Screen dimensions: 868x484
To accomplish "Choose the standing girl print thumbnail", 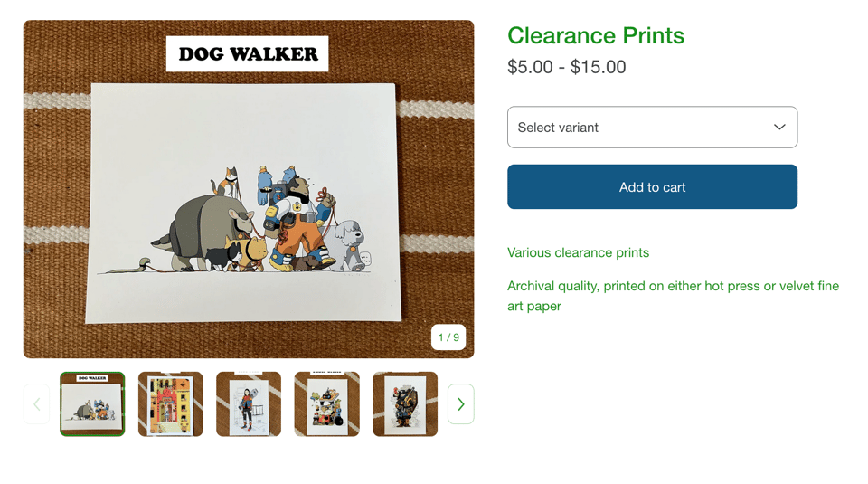I will tap(249, 404).
